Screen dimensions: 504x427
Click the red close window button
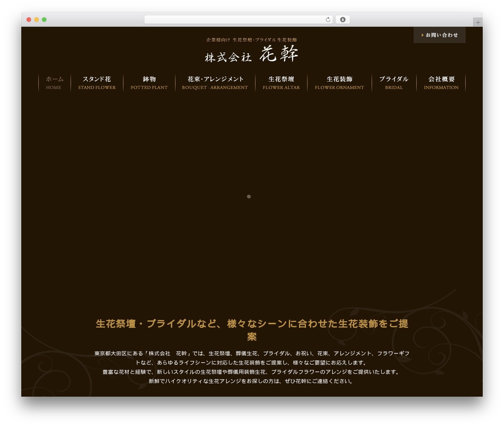[x=29, y=20]
